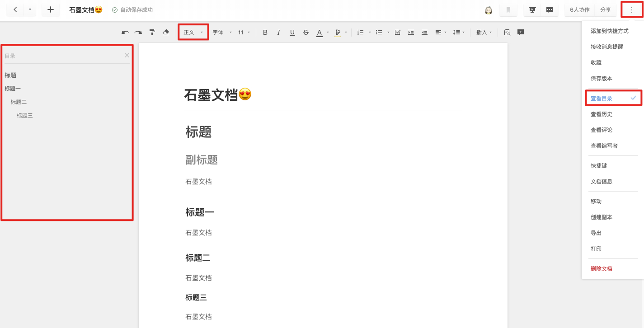
Task: Toggle bold formatting
Action: click(265, 32)
